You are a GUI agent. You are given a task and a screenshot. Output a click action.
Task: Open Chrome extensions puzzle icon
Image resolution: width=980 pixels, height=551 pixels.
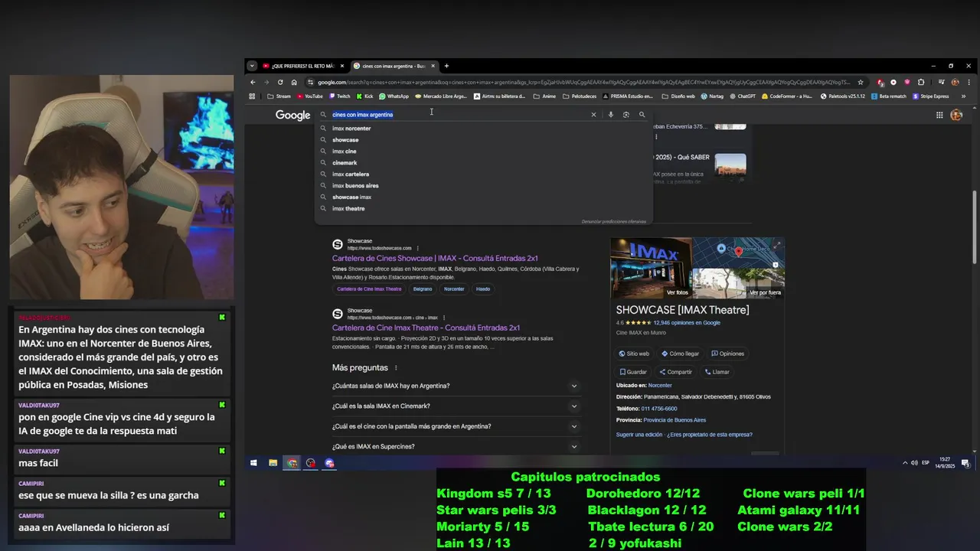point(921,82)
